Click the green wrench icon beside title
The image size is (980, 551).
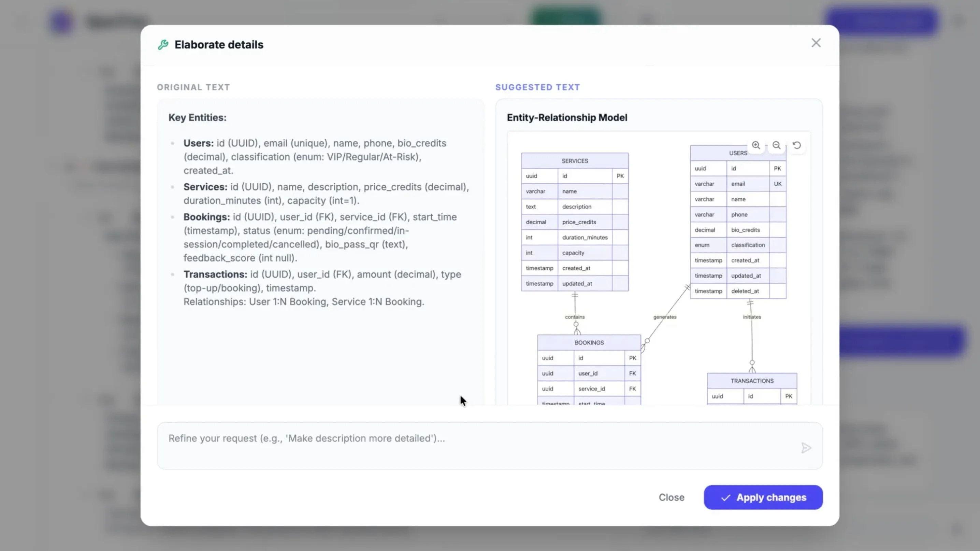(163, 45)
